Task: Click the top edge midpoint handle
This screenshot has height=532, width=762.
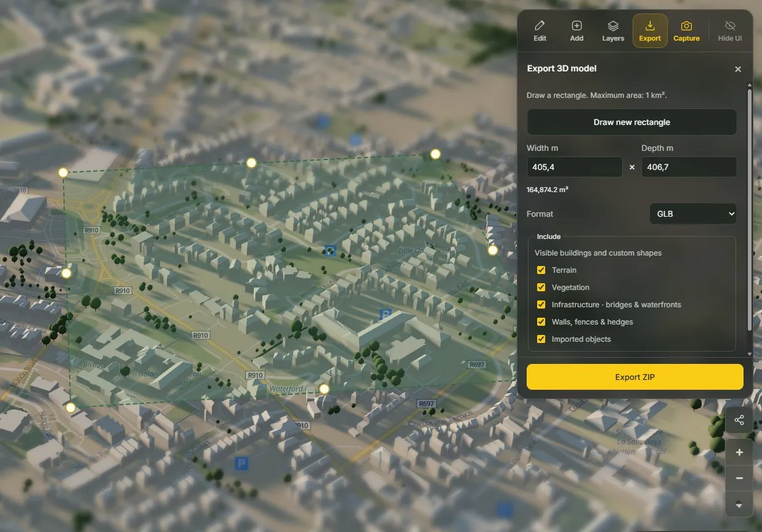Action: tap(251, 163)
